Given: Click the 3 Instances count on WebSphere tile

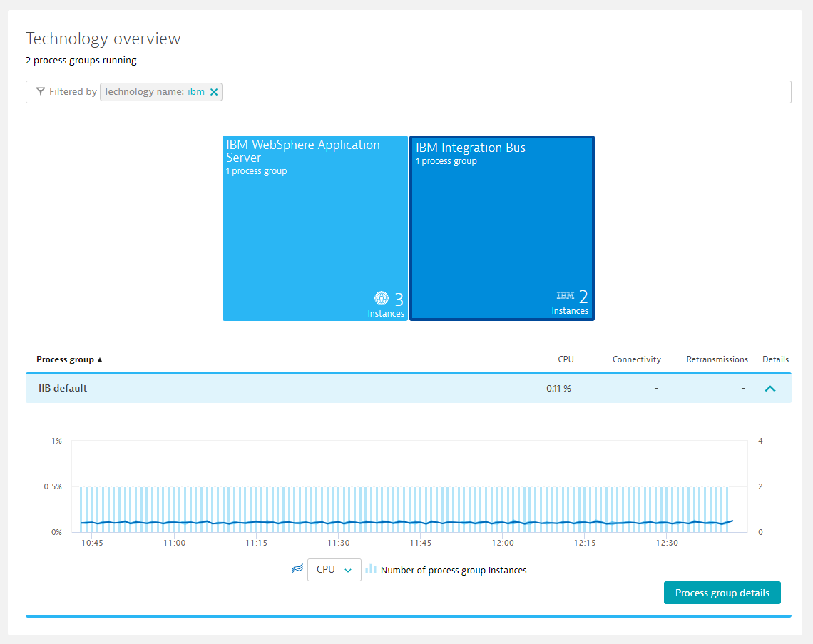Looking at the screenshot, I should [399, 300].
